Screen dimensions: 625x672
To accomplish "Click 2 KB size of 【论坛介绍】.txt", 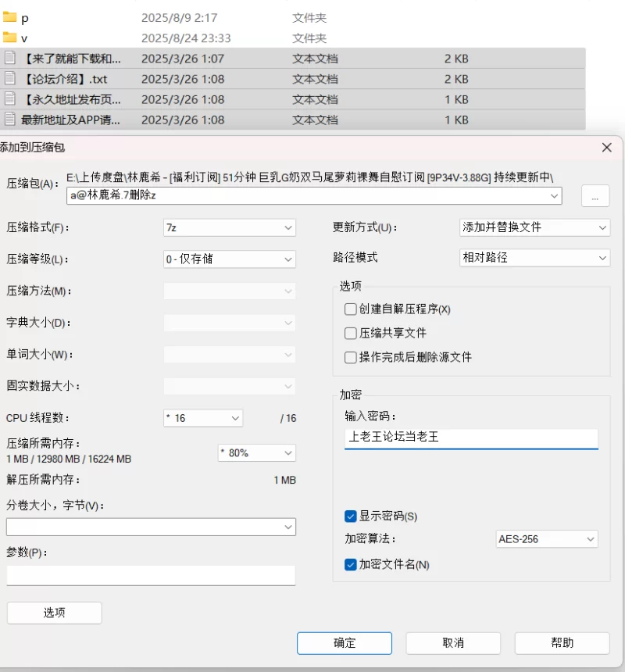I will (x=456, y=79).
